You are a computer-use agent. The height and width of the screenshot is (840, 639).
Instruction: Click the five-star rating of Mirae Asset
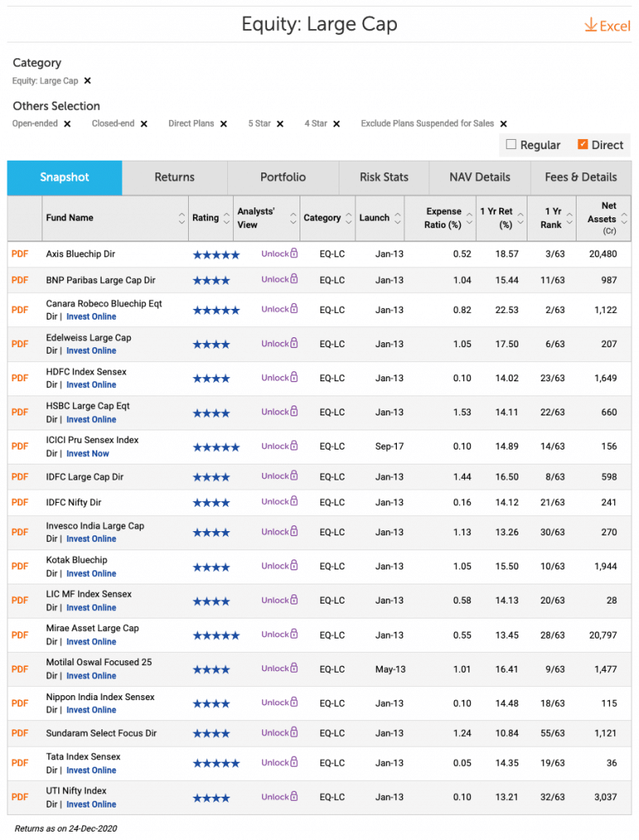216,636
